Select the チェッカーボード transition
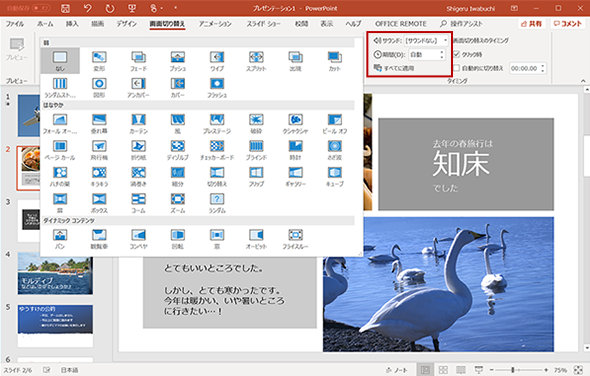The width and height of the screenshot is (590, 376). [217, 150]
